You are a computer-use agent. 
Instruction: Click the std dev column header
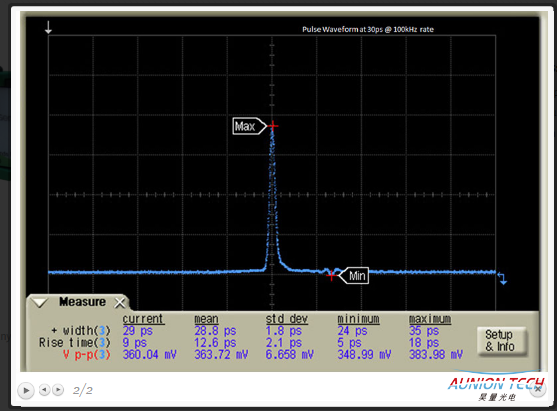pos(287,319)
